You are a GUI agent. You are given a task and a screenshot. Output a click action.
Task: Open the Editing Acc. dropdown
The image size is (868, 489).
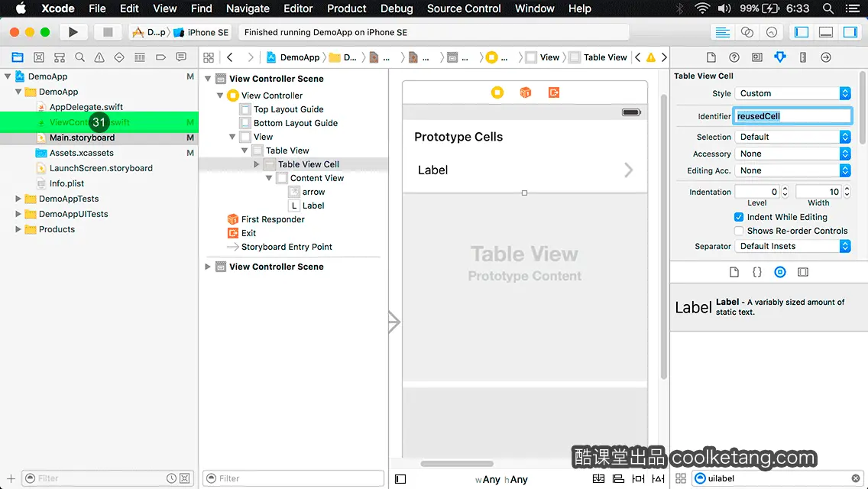792,170
